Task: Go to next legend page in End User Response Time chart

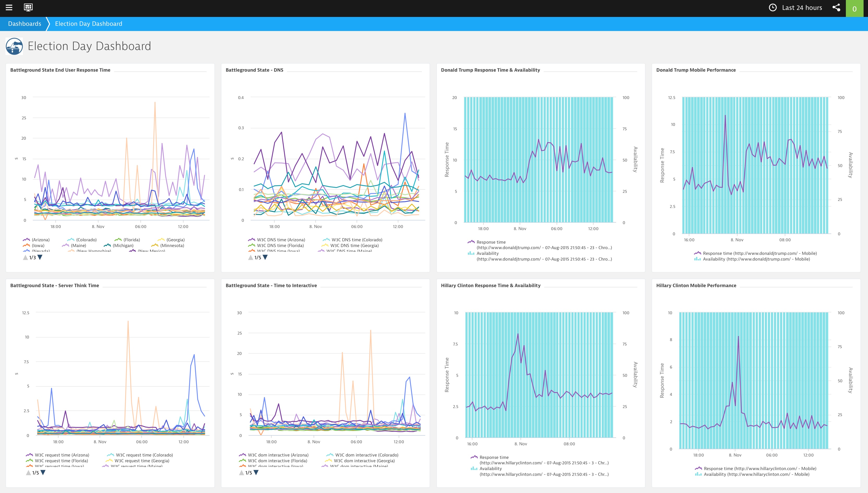Action: 40,257
